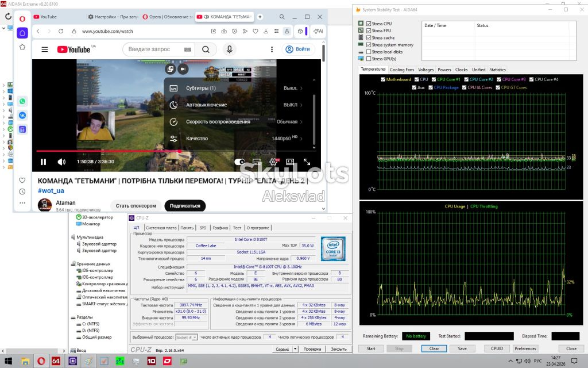Screen dimensions: 588x368
Task: Uncheck Stress CPU in AIDA64
Action: point(369,23)
